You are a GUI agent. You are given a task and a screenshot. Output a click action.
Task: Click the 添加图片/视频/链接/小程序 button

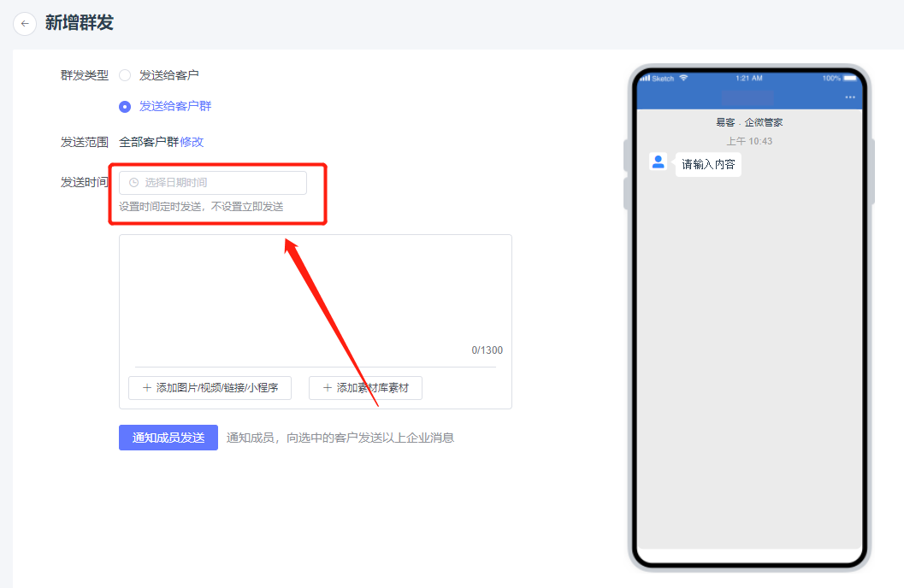(210, 388)
